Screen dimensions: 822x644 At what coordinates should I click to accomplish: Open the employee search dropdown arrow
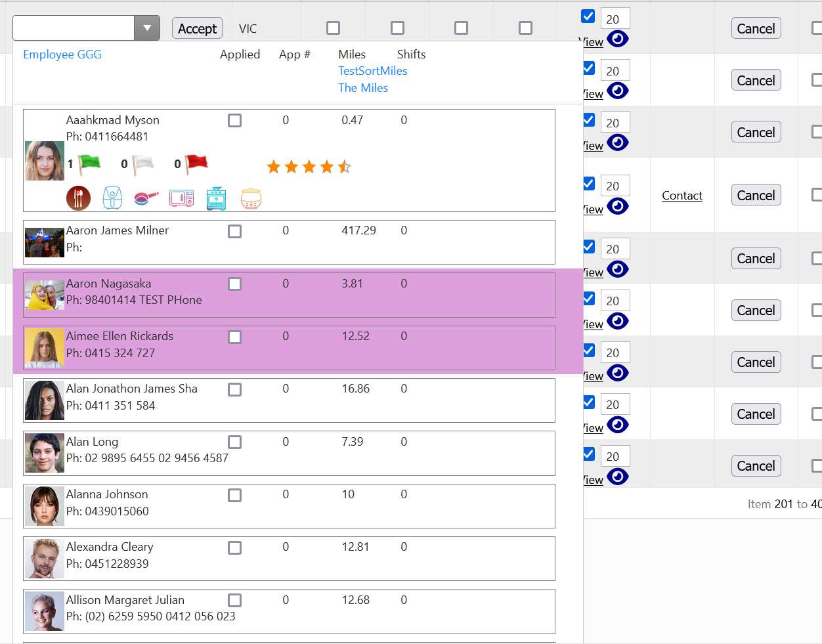146,28
